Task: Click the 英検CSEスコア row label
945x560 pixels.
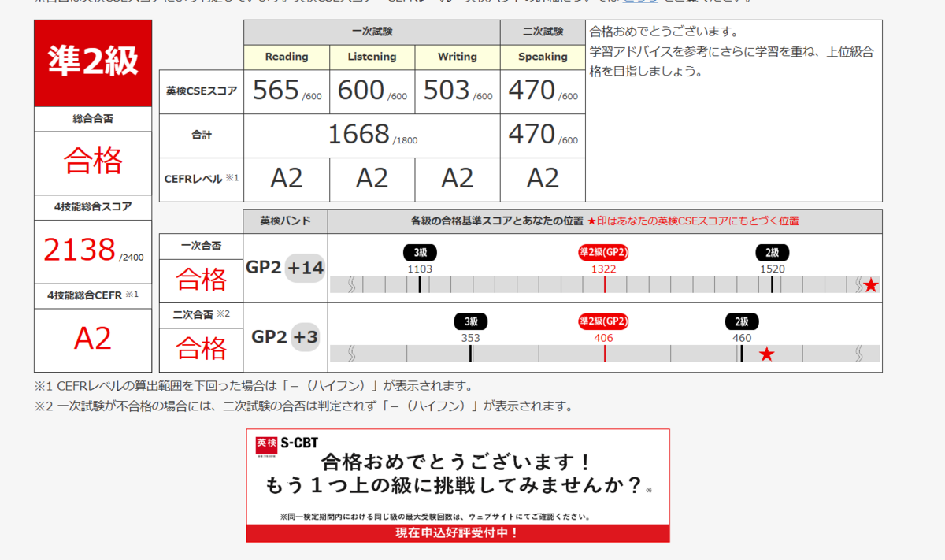Action: [202, 91]
